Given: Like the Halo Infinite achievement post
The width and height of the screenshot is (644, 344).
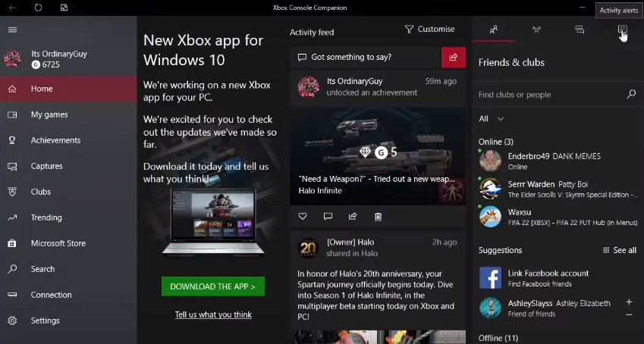Looking at the screenshot, I should pos(303,217).
